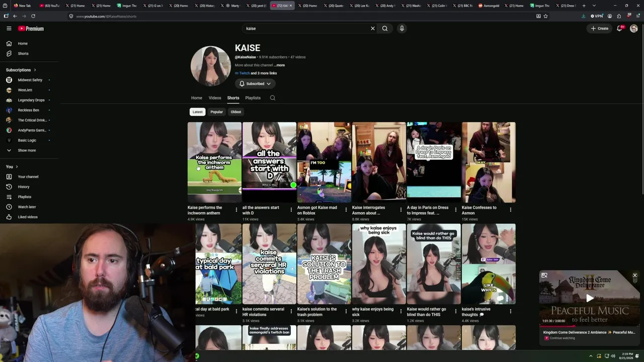Open Your channel in the sidebar
644x362 pixels.
(x=29, y=176)
